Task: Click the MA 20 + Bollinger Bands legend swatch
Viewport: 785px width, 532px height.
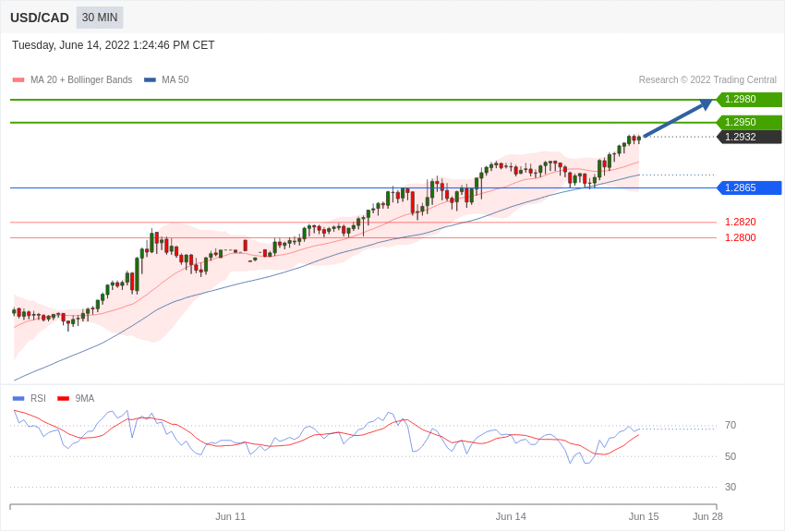Action: 18,80
